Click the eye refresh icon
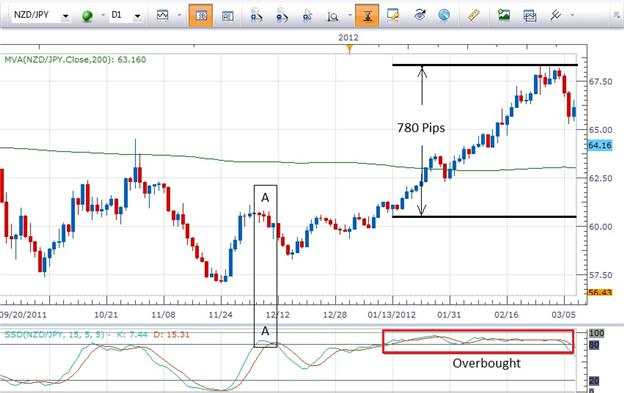 [x=419, y=15]
